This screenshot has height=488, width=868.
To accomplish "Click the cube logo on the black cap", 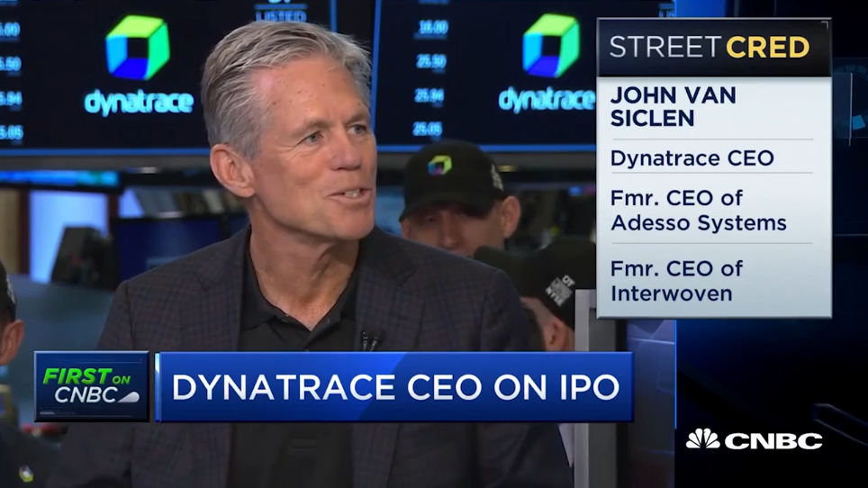I will [x=439, y=165].
